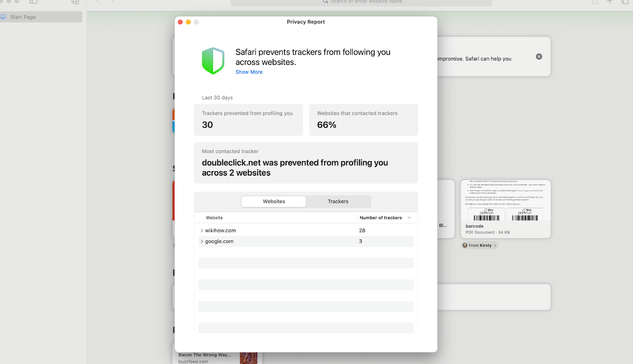Image resolution: width=633 pixels, height=364 pixels.
Task: Click the Show More link
Action: (249, 72)
